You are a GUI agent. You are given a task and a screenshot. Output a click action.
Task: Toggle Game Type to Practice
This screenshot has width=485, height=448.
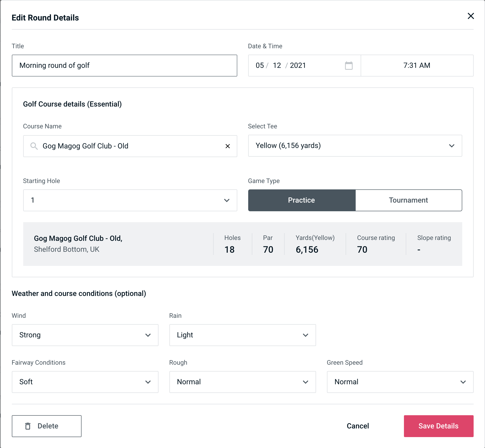pos(301,200)
